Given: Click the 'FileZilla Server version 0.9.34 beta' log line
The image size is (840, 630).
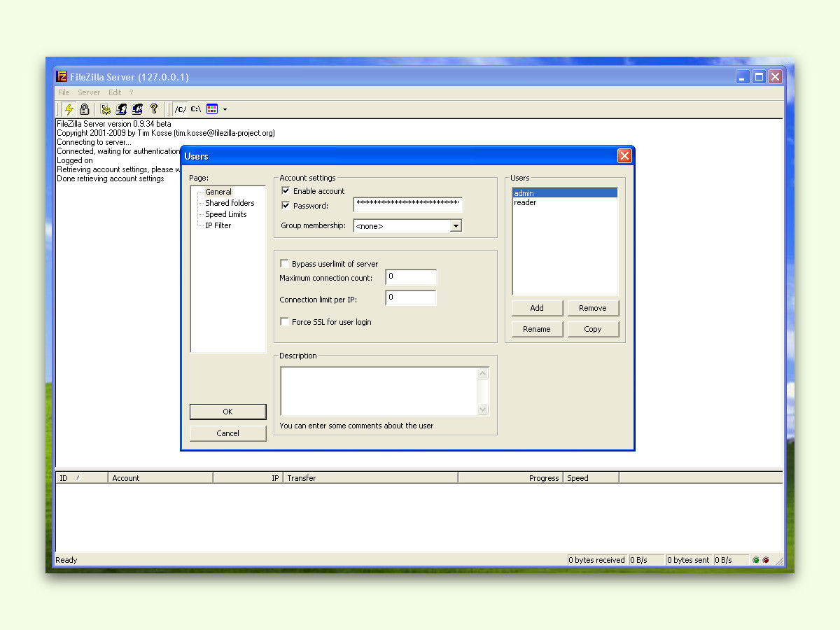Looking at the screenshot, I should click(114, 124).
